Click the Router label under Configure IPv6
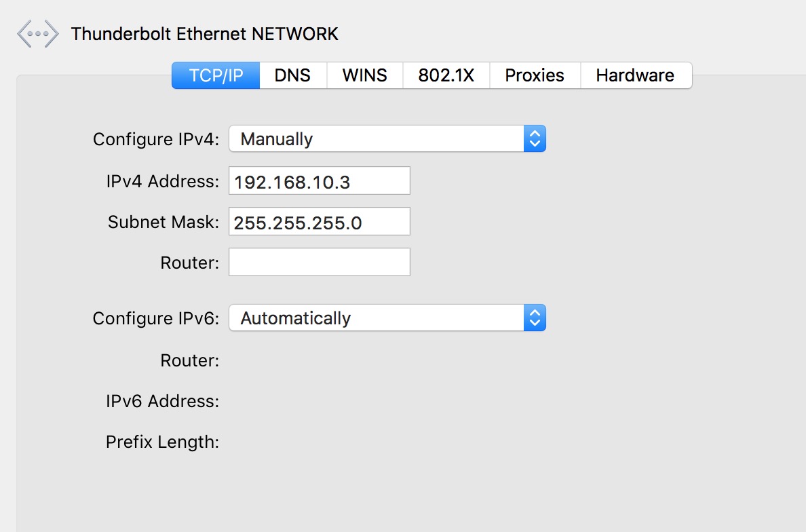Viewport: 806px width, 532px height. pos(189,360)
